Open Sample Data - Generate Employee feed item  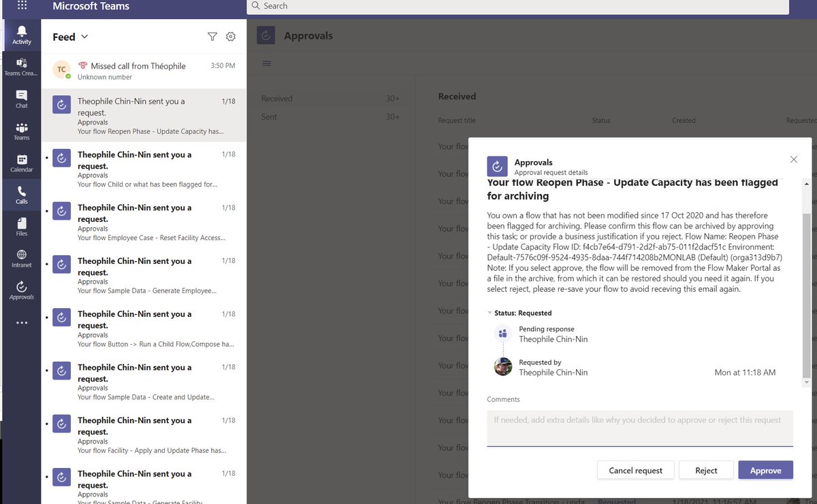click(x=144, y=275)
